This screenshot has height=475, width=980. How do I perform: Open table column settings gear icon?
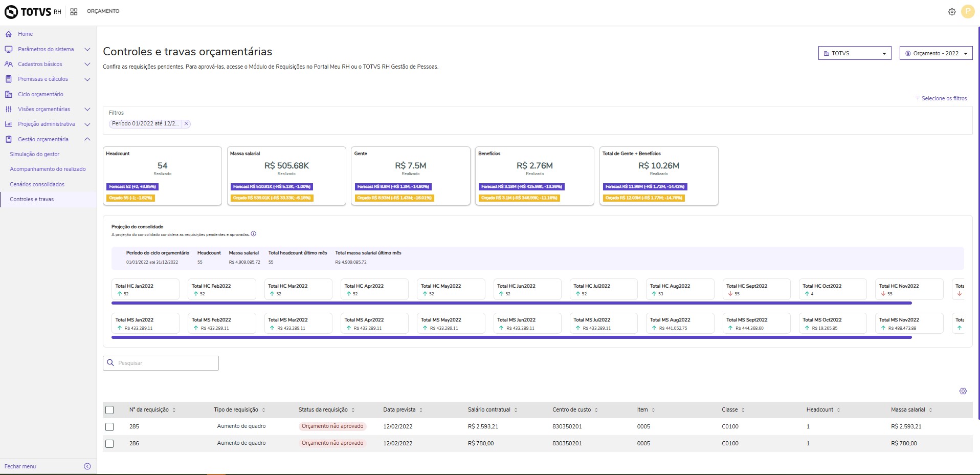(x=963, y=391)
